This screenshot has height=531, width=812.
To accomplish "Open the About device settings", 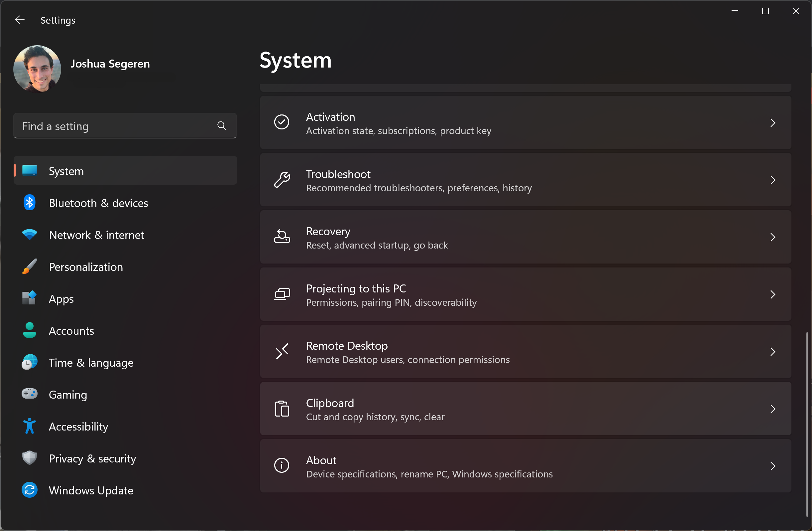I will pos(525,466).
